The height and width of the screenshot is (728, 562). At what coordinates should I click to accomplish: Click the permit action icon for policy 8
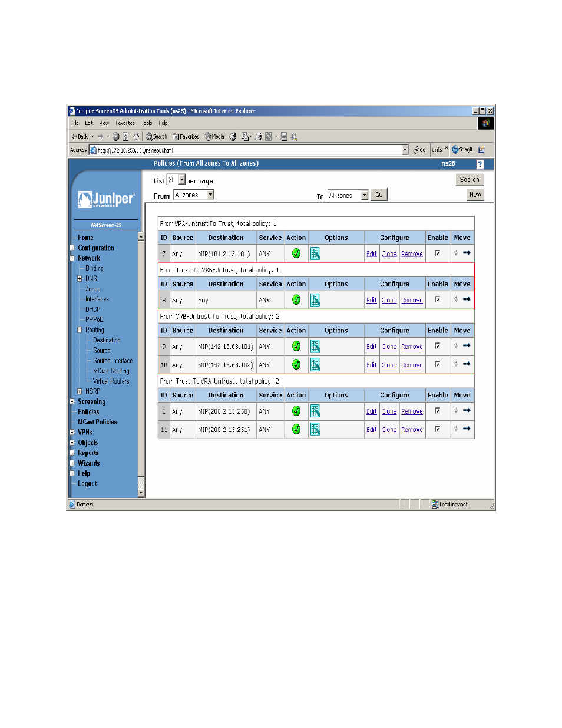point(296,300)
